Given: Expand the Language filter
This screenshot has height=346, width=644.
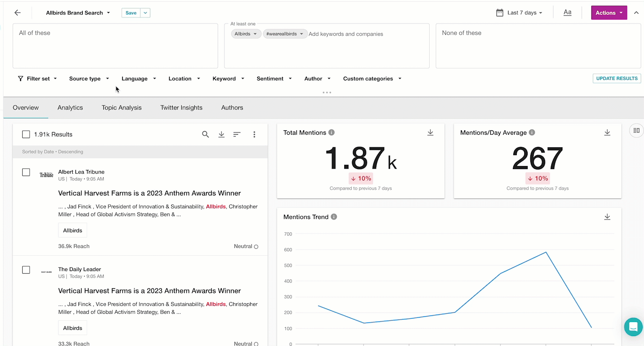Looking at the screenshot, I should click(139, 78).
